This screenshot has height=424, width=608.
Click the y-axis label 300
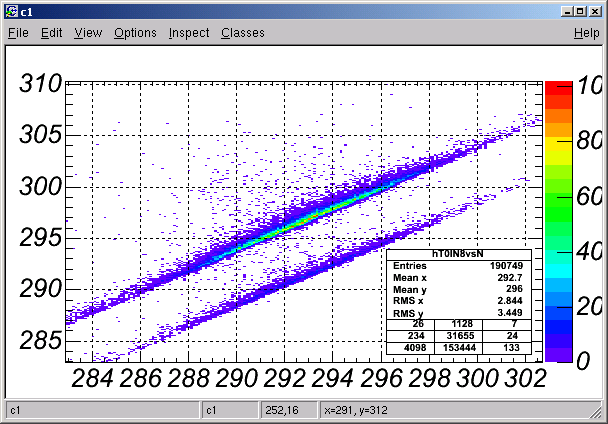40,186
